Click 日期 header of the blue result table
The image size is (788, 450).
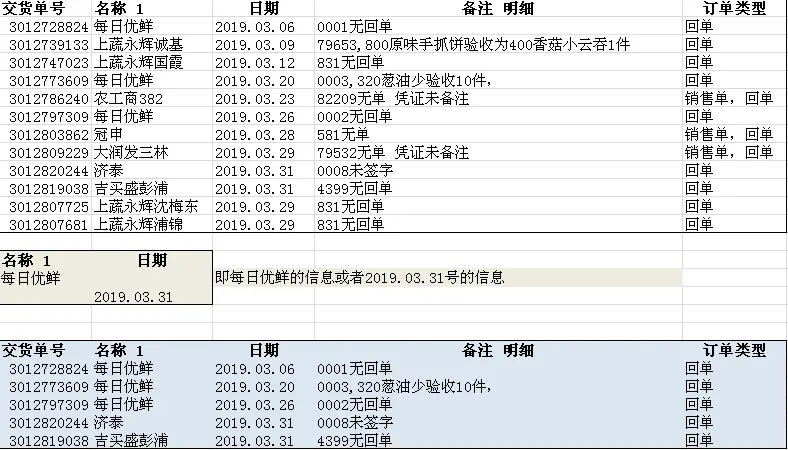click(x=264, y=350)
